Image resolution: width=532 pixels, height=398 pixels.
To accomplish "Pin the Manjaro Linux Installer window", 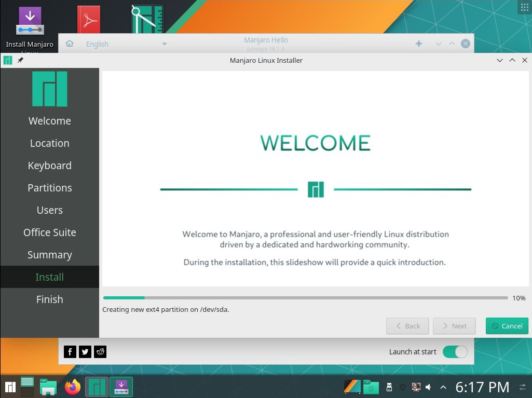I will [x=20, y=60].
